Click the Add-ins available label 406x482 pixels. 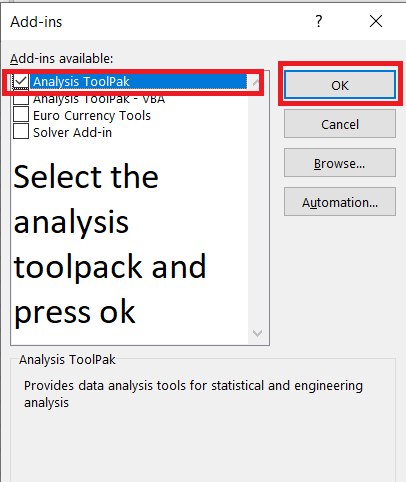pyautogui.click(x=62, y=59)
